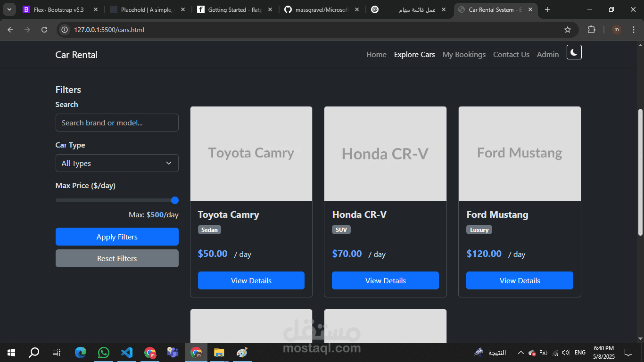Screen dimensions: 644x362
Task: Open Paint app from taskbar
Action: [242, 352]
